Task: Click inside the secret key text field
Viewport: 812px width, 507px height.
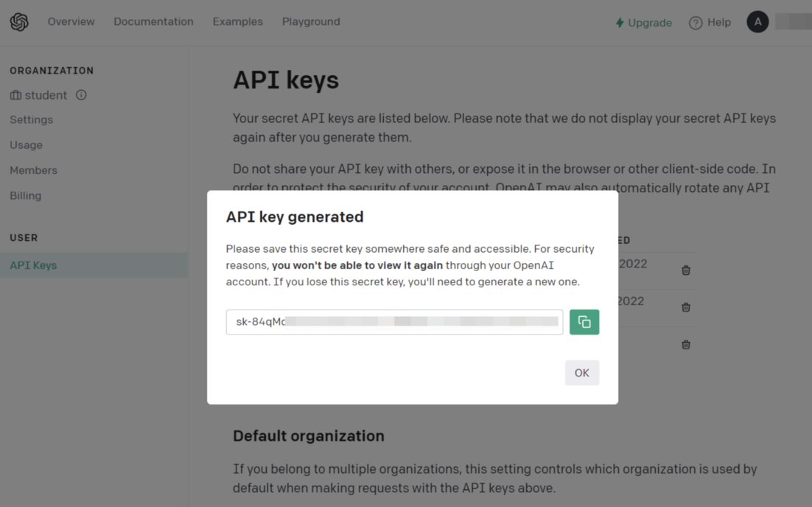Action: pos(394,322)
